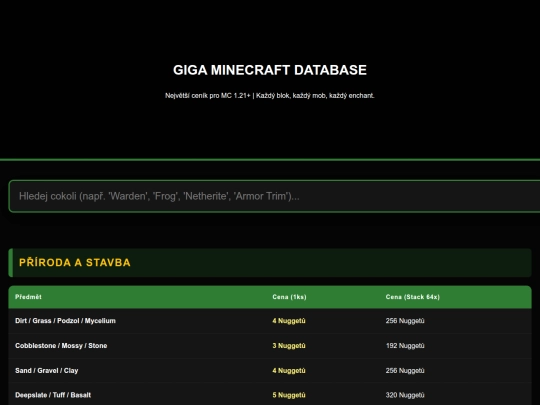The image size is (540, 405).
Task: Click the '192 Nuggetů' stack price
Action: 405,345
